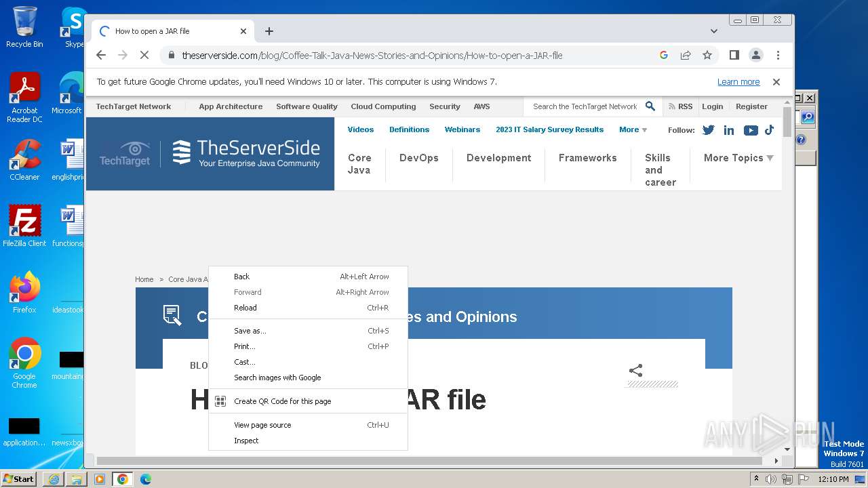Choose 'Save as...' in context menu
This screenshot has width=868, height=488.
coord(308,331)
